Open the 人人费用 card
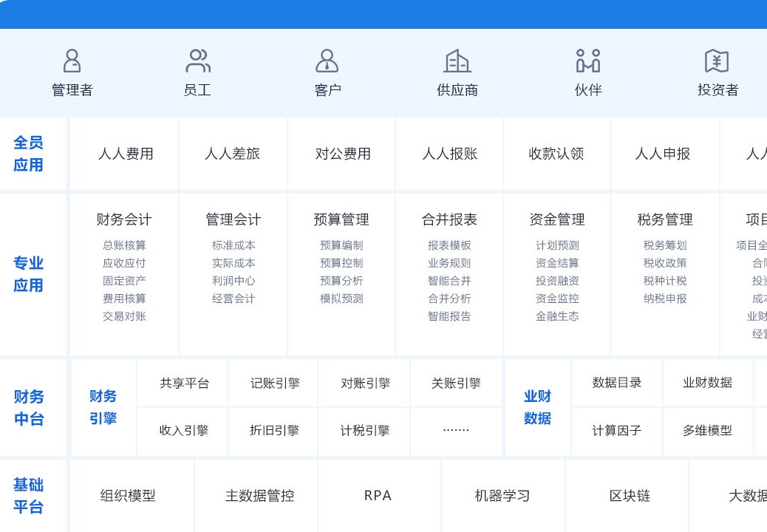The image size is (767, 532). click(x=125, y=154)
